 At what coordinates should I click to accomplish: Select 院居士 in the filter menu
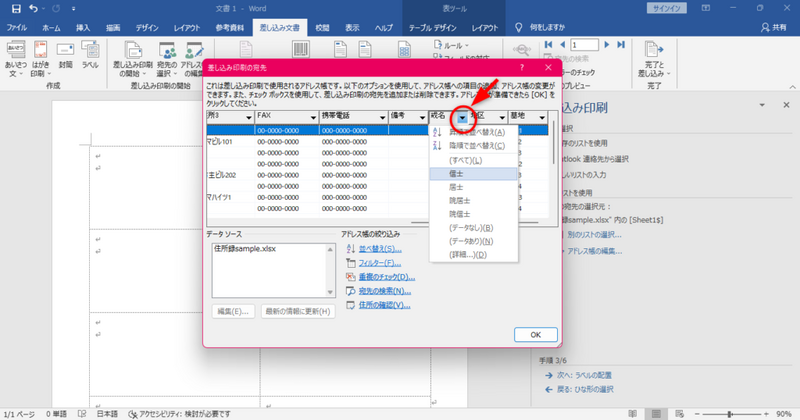473,201
